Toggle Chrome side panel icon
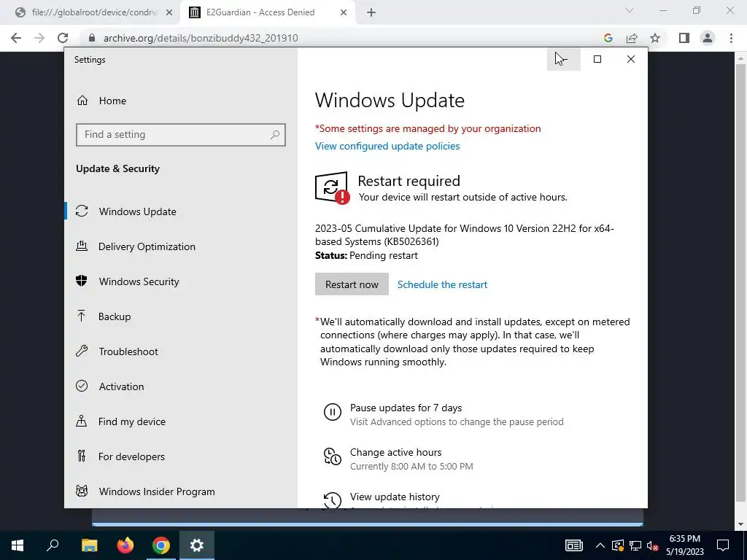 (684, 38)
